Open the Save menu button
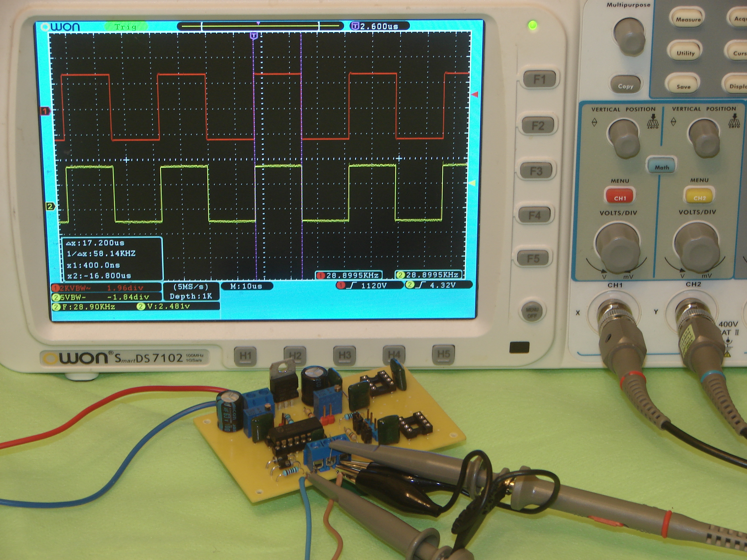The height and width of the screenshot is (560, 747). click(683, 86)
